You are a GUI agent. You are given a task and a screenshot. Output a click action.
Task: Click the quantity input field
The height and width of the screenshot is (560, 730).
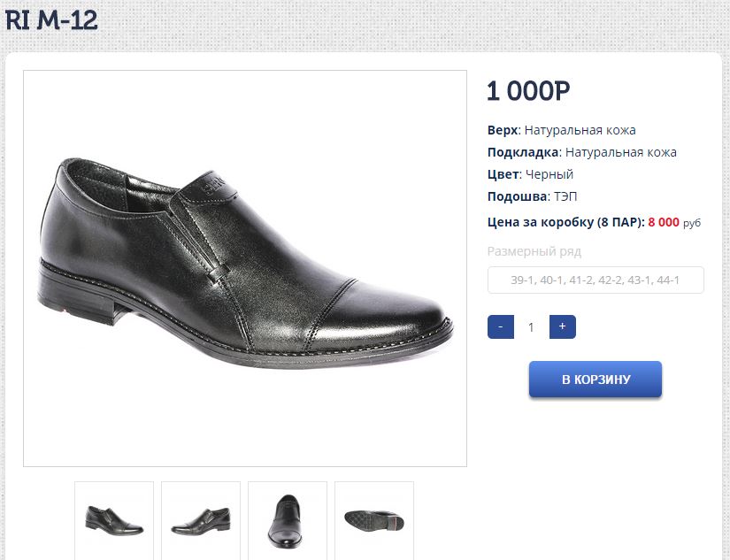tap(531, 326)
